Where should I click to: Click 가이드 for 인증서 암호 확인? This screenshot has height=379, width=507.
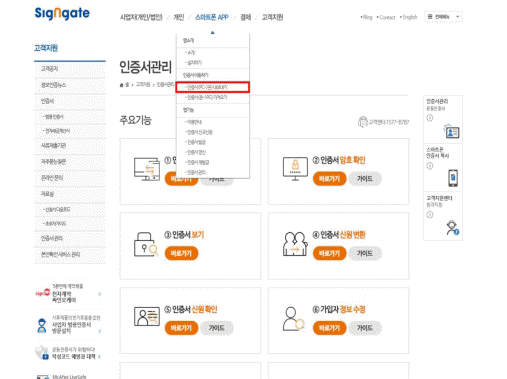click(365, 179)
